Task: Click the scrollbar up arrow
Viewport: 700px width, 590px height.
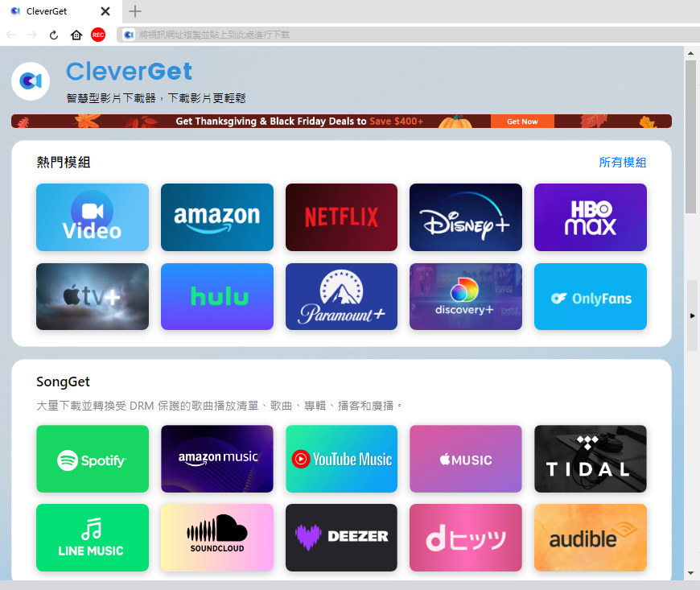Action: tap(690, 53)
